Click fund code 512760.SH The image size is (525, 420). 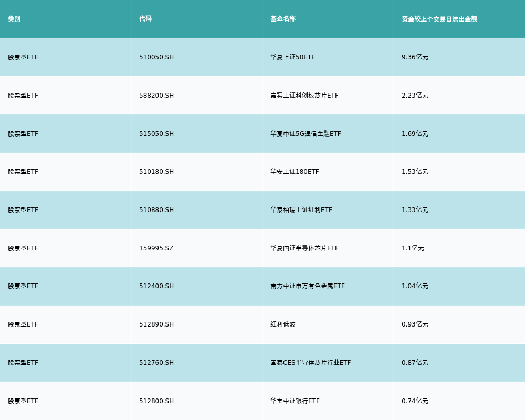pos(156,363)
